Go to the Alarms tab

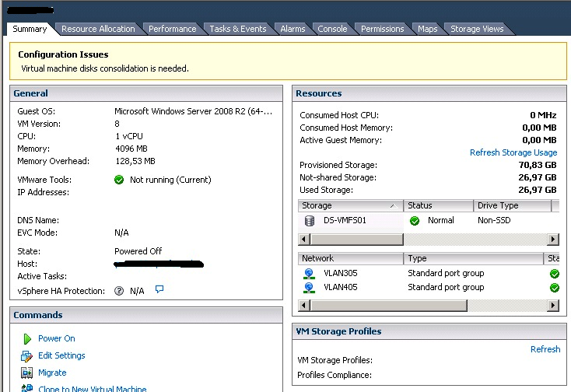click(x=293, y=29)
